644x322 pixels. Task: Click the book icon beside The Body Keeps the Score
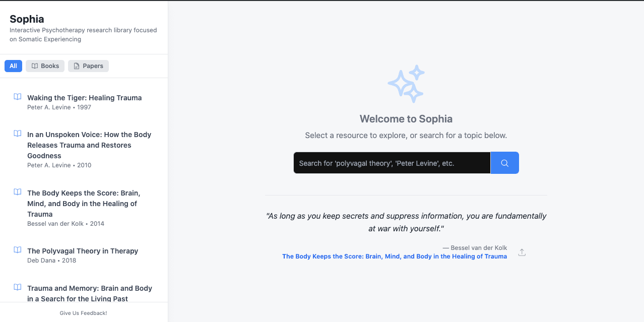[x=17, y=192]
